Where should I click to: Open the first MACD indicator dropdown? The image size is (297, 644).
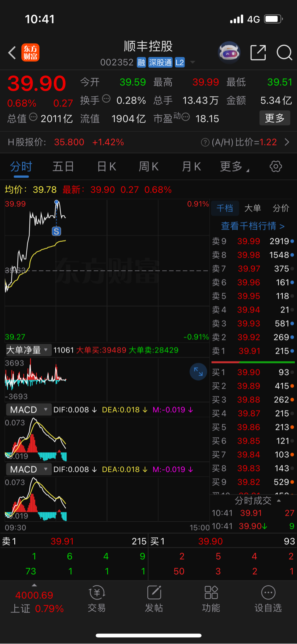[28, 410]
